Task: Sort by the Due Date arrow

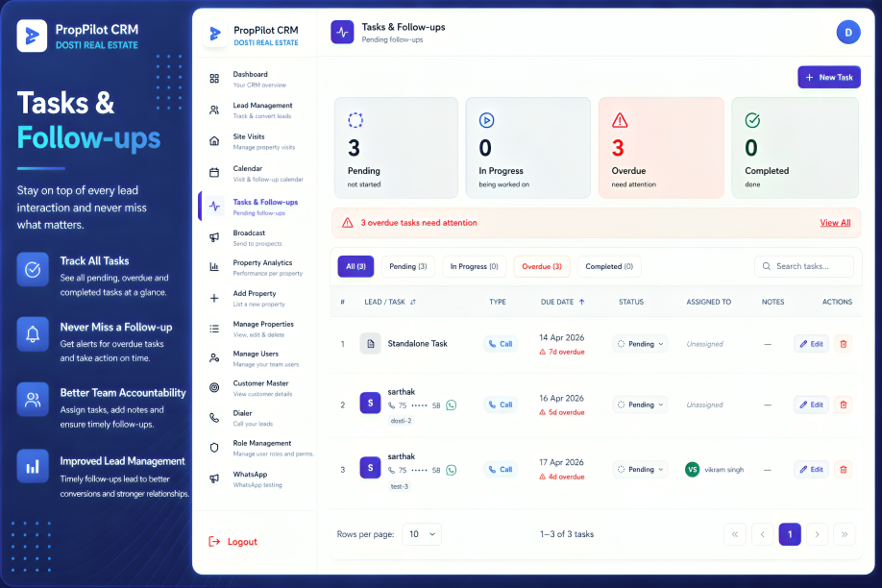Action: pyautogui.click(x=581, y=302)
